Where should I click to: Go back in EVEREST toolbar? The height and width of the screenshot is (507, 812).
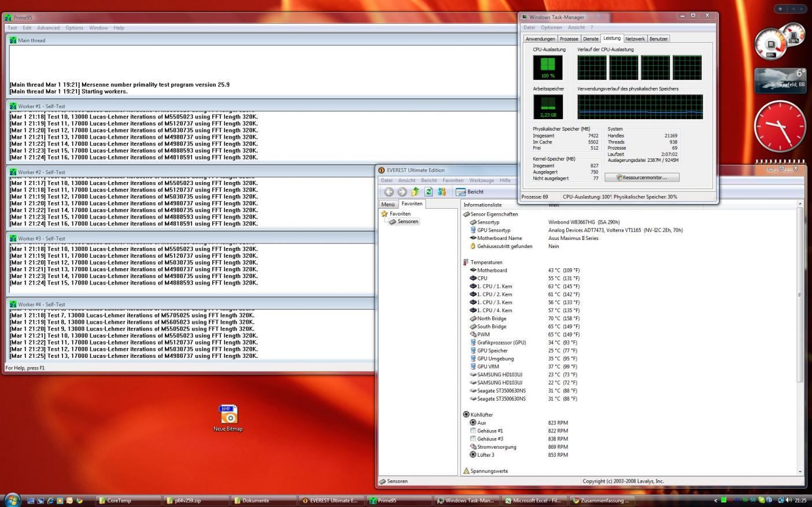[x=389, y=192]
